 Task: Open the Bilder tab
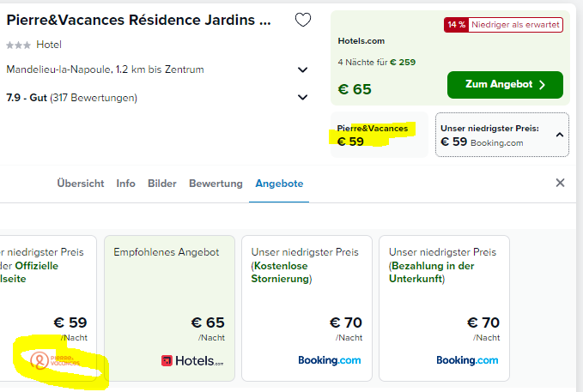point(162,184)
